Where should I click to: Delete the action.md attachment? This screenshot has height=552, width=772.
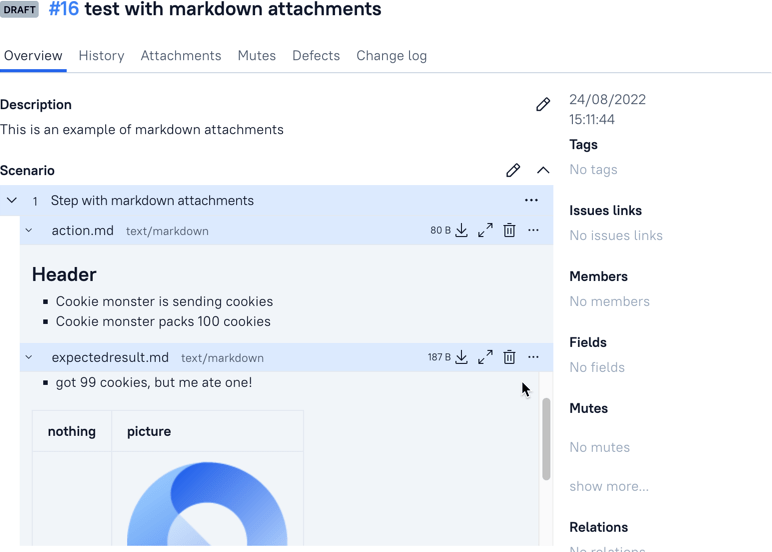tap(509, 231)
